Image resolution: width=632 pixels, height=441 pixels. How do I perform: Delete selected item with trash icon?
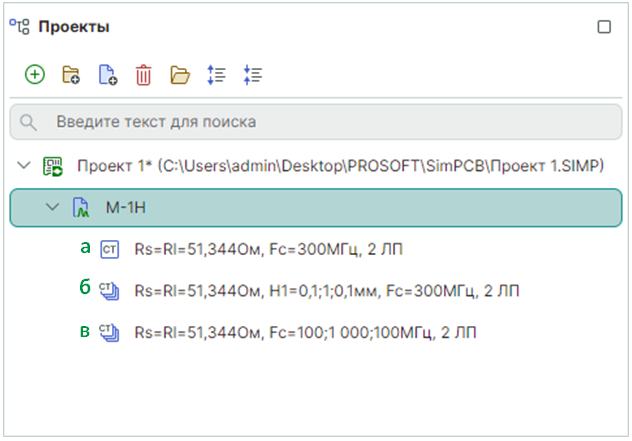143,75
